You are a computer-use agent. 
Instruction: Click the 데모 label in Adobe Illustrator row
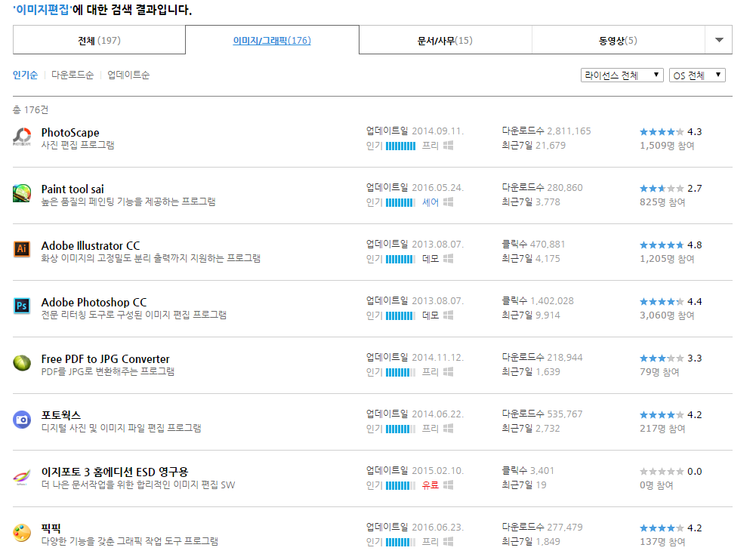point(430,259)
